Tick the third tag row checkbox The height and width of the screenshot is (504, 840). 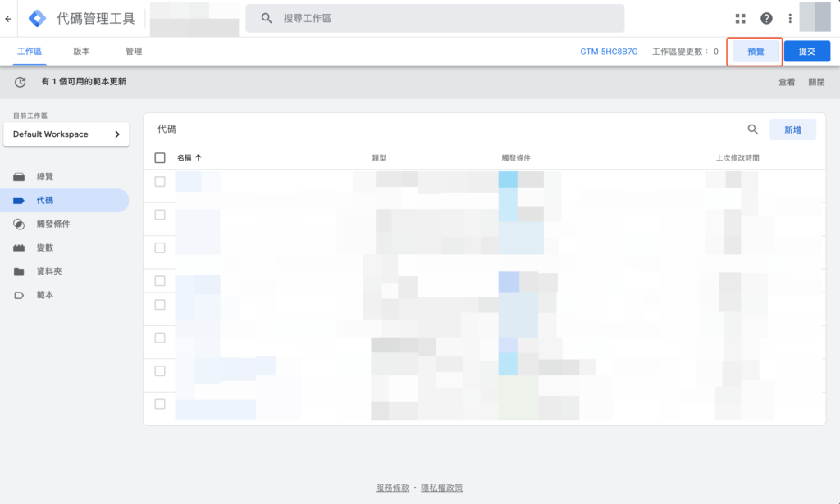(x=160, y=247)
